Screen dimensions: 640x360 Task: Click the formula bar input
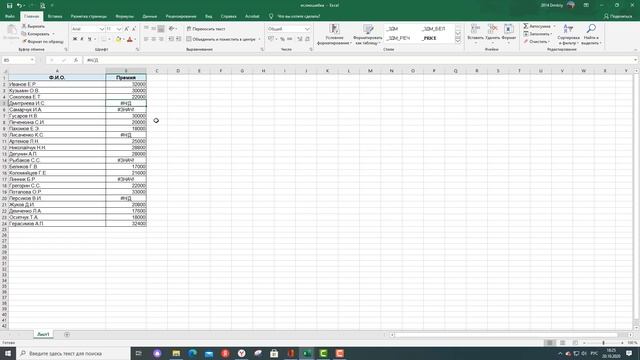click(359, 60)
